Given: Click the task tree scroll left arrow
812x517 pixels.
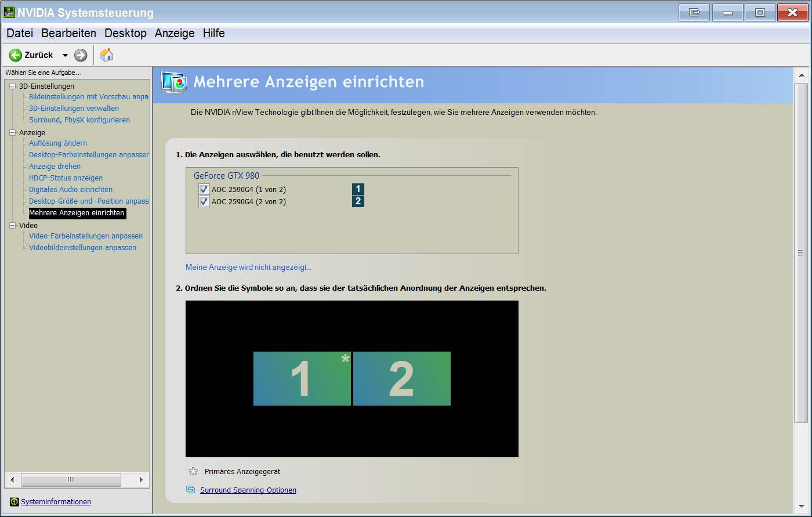Looking at the screenshot, I should (13, 480).
